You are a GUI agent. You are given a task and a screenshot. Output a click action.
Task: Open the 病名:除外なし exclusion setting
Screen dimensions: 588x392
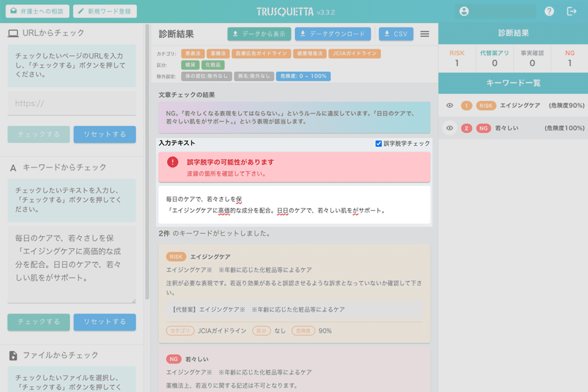click(253, 76)
